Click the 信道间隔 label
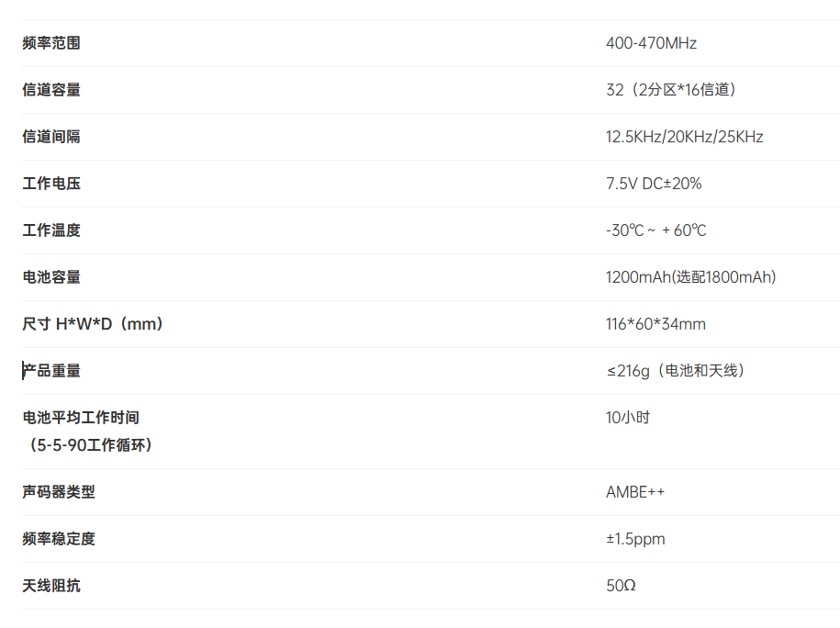The height and width of the screenshot is (628, 840). tap(51, 137)
